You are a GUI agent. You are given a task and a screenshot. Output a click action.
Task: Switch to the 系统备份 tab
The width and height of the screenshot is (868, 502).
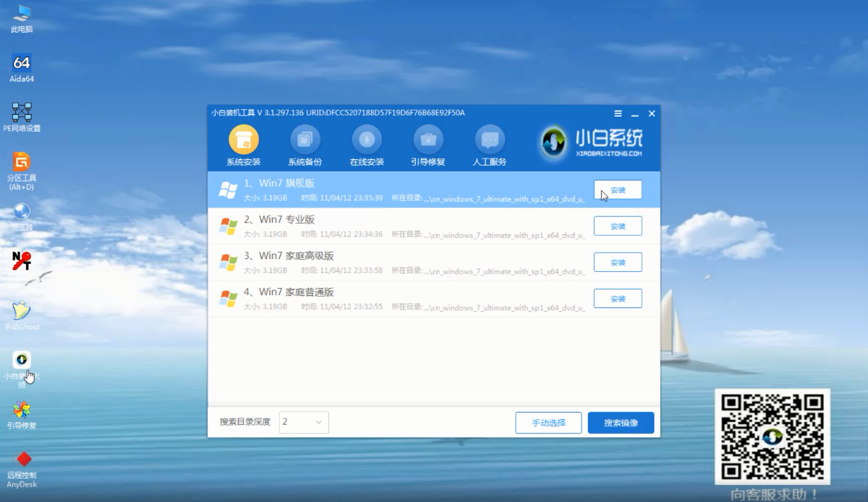coord(305,146)
